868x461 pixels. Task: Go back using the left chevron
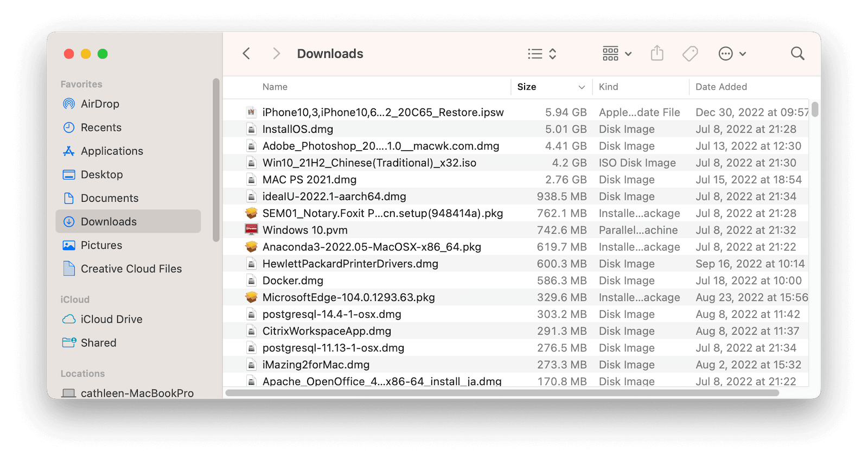(x=246, y=53)
